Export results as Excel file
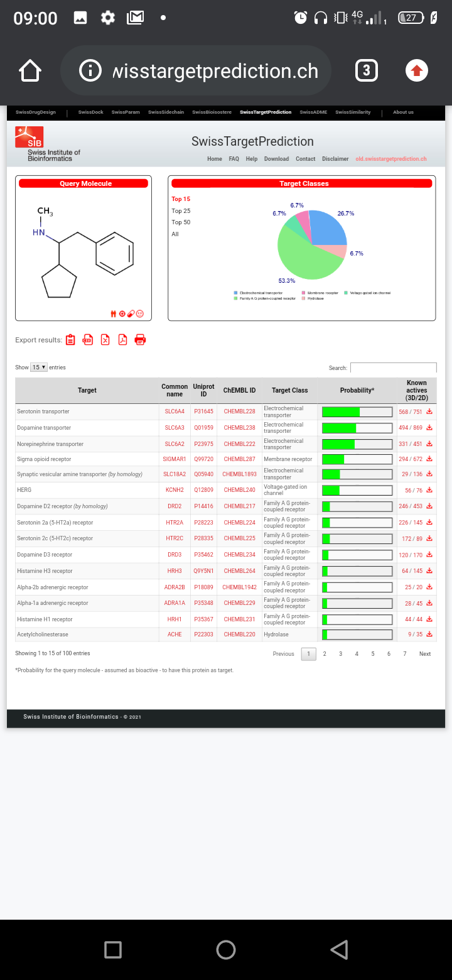452x980 pixels. click(105, 340)
